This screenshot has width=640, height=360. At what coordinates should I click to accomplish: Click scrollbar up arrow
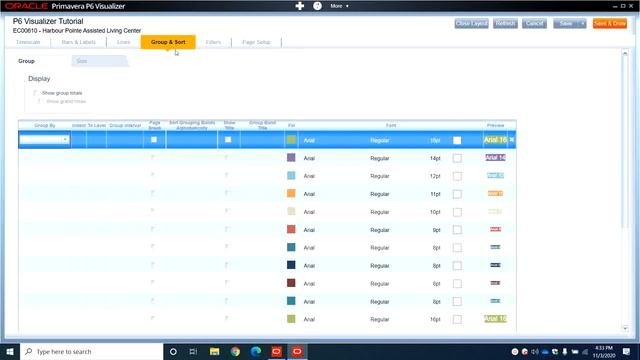tap(625, 53)
